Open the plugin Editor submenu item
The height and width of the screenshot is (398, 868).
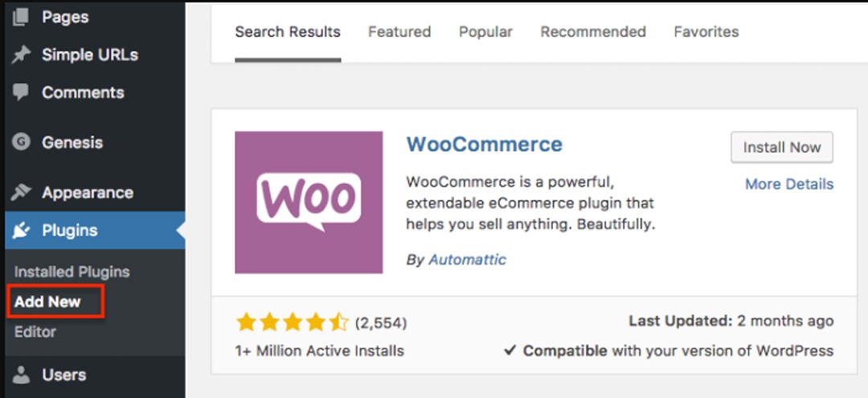[35, 331]
